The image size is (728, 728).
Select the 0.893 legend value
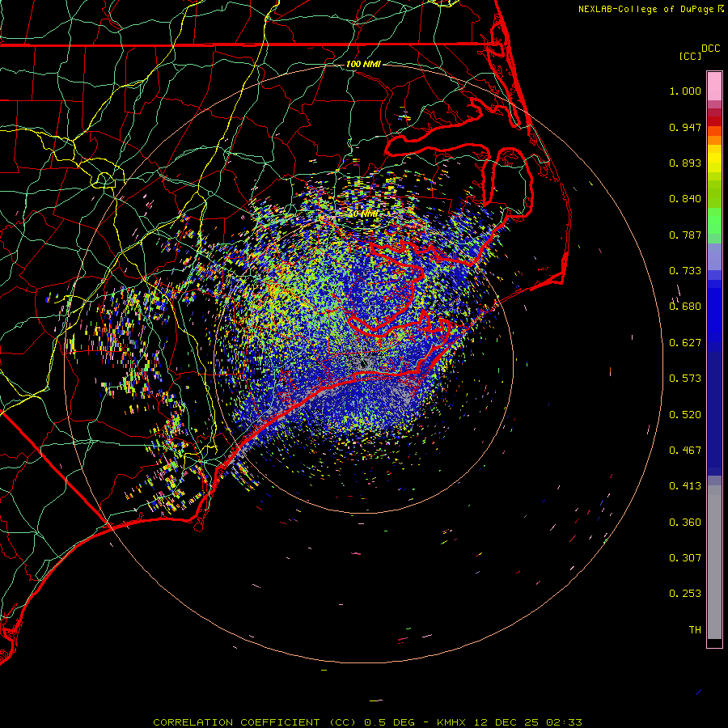coord(685,163)
